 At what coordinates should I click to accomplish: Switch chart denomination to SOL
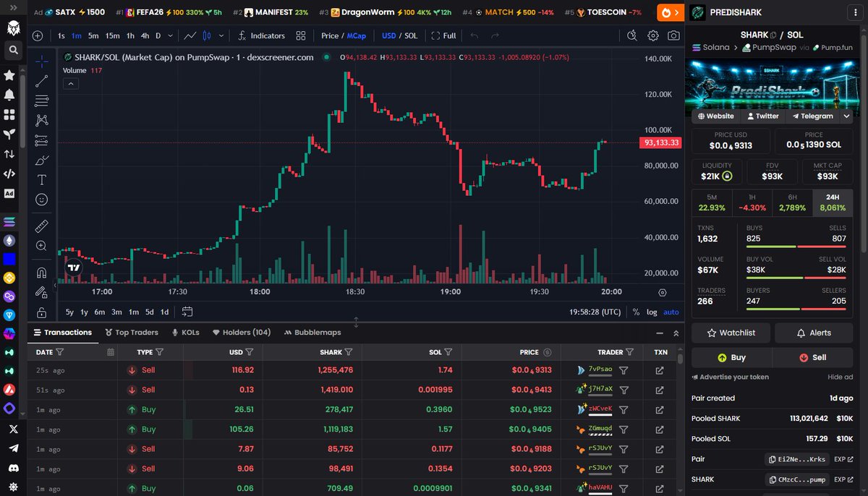411,35
